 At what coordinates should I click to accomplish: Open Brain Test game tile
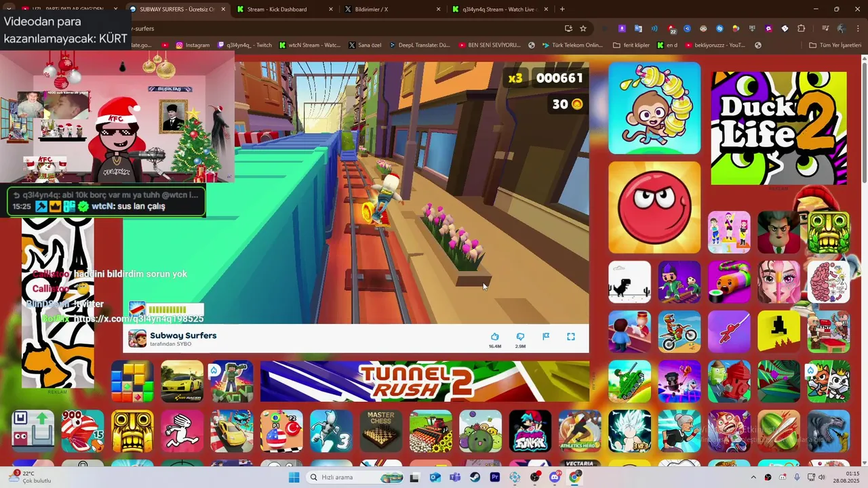coord(829,282)
